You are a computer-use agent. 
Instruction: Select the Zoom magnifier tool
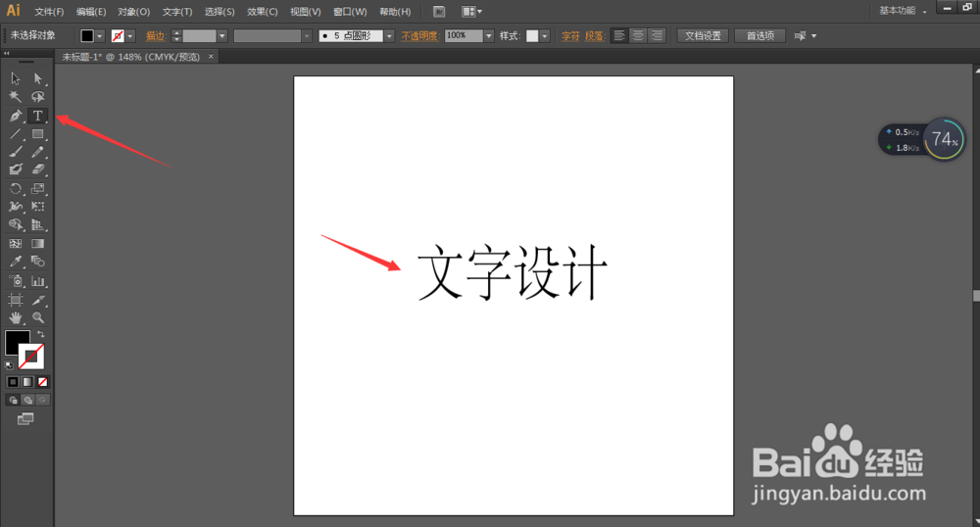tap(38, 317)
